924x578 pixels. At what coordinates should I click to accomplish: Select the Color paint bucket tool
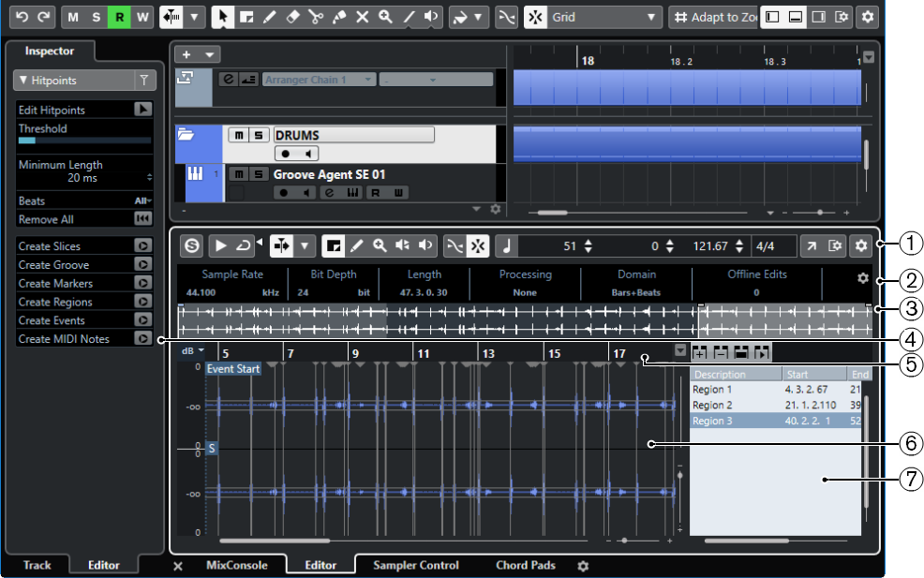click(459, 17)
